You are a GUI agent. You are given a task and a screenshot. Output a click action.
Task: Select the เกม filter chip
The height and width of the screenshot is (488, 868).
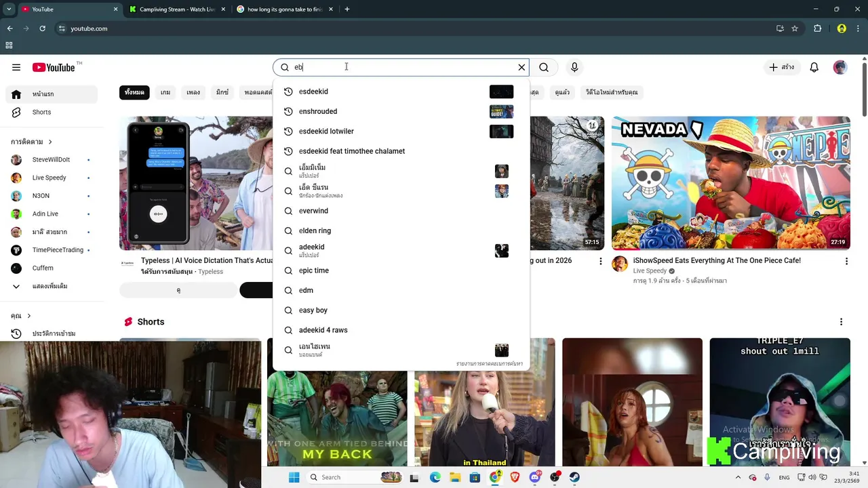[x=165, y=92]
